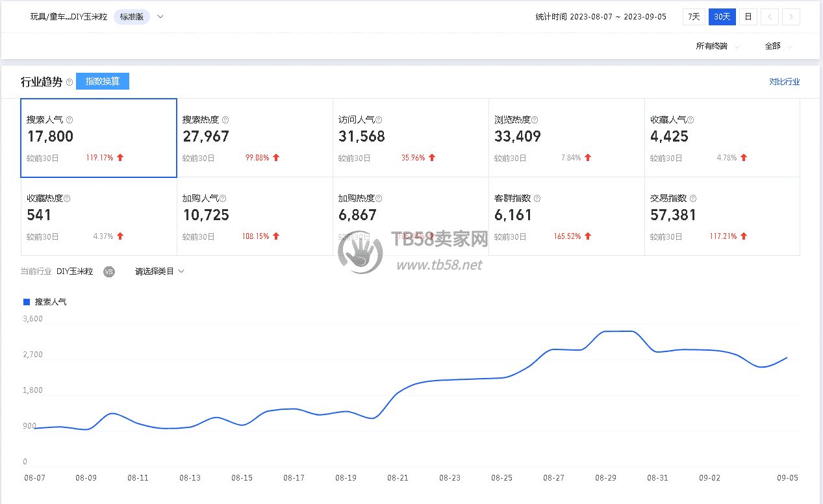Select the 访问人气 metric card
Screen dimensions: 823x504
click(x=411, y=138)
